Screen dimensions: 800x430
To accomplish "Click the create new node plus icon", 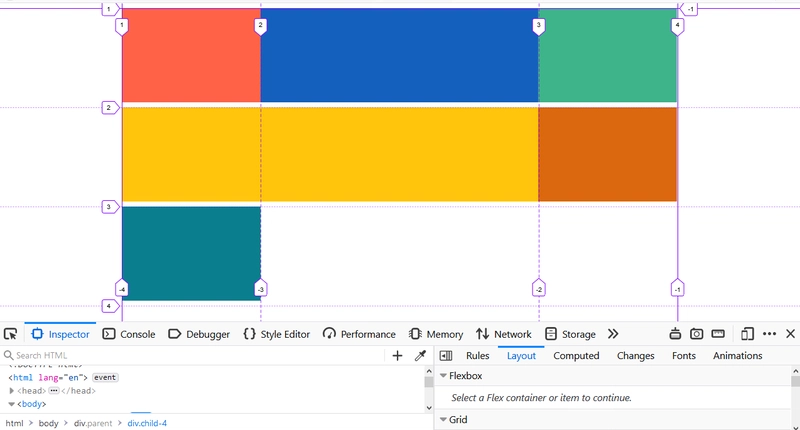I will [397, 356].
